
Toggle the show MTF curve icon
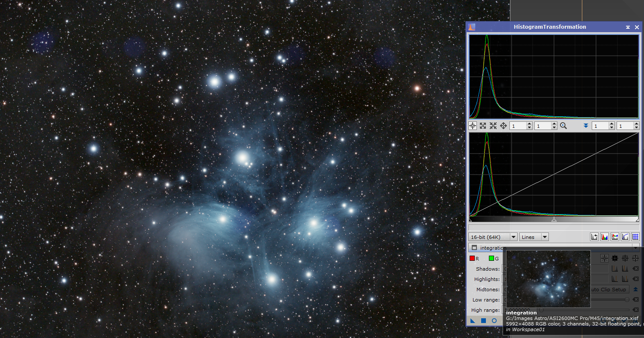point(625,237)
